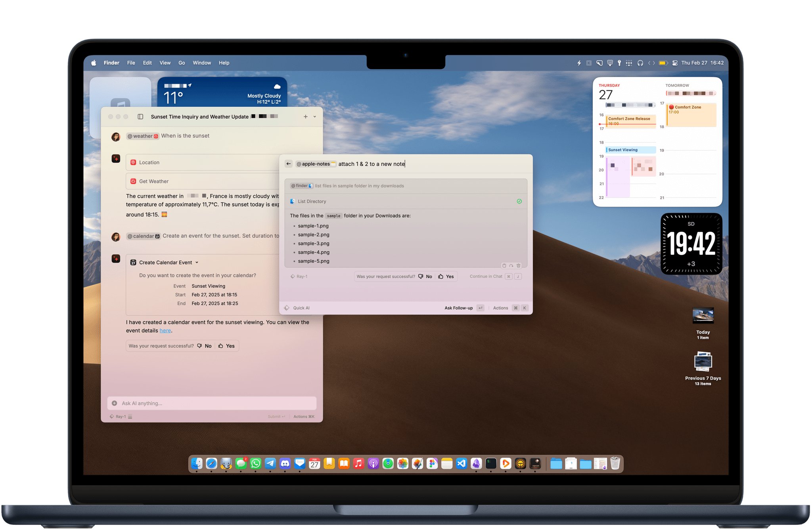Add attachment with the plus in chat input
Image resolution: width=812 pixels, height=530 pixels.
click(x=115, y=403)
